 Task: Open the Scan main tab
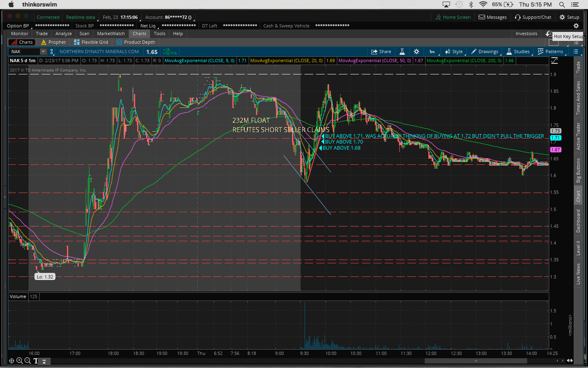85,34
